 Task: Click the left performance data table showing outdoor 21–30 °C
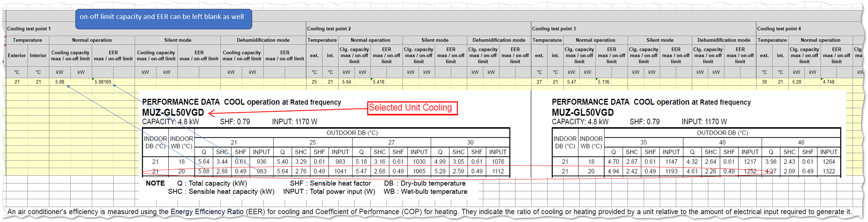pos(326,152)
